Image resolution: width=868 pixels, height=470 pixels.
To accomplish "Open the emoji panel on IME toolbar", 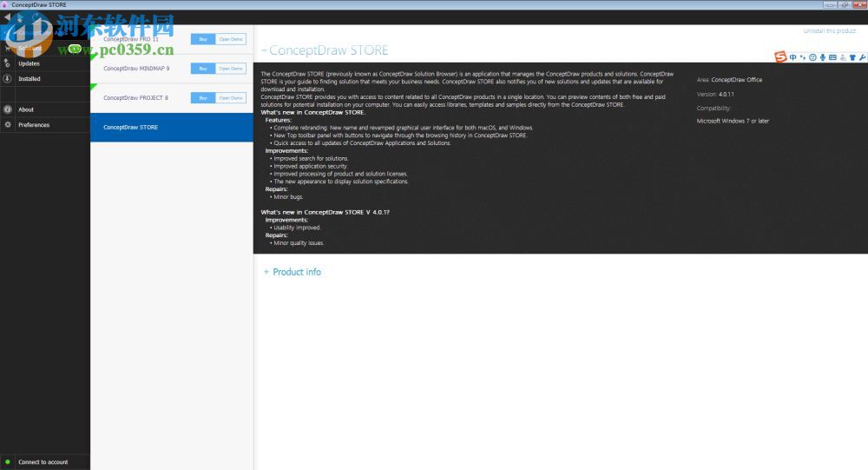I will tap(812, 57).
